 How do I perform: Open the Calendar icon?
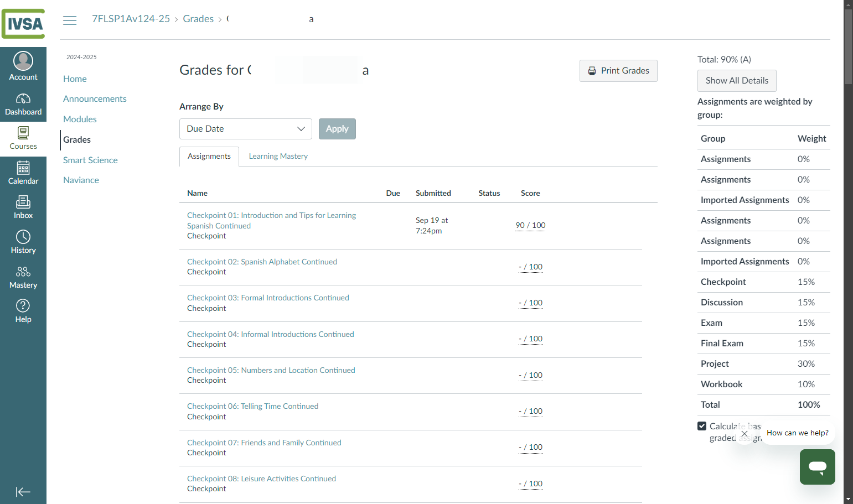point(23,168)
